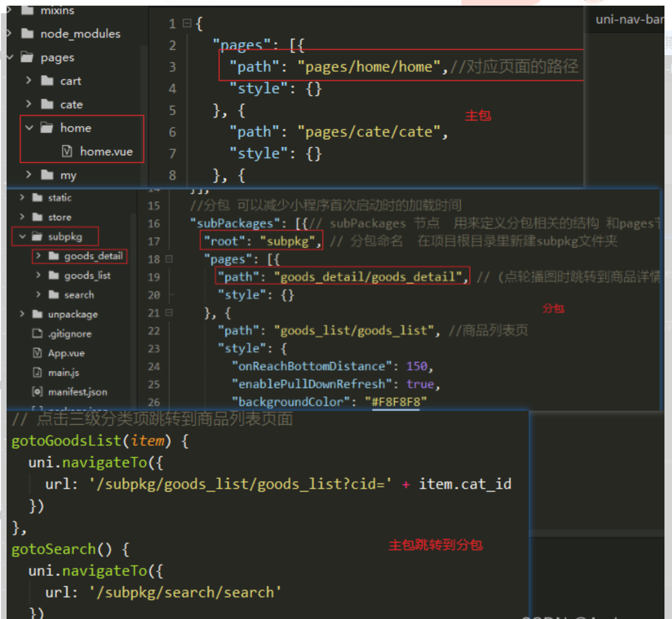Select the my folder in pages
The width and height of the screenshot is (672, 619).
point(70,175)
